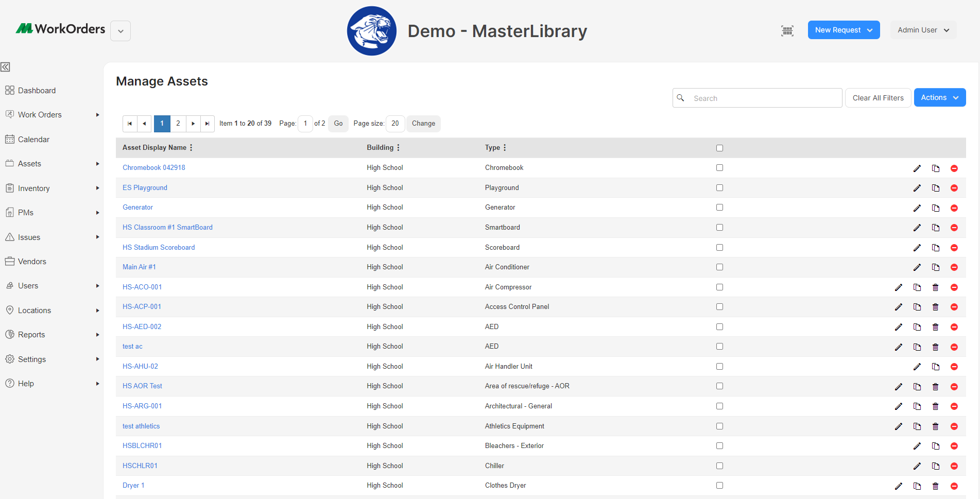Click the red remove icon for Generator
Viewport: 980px width, 499px height.
(954, 208)
